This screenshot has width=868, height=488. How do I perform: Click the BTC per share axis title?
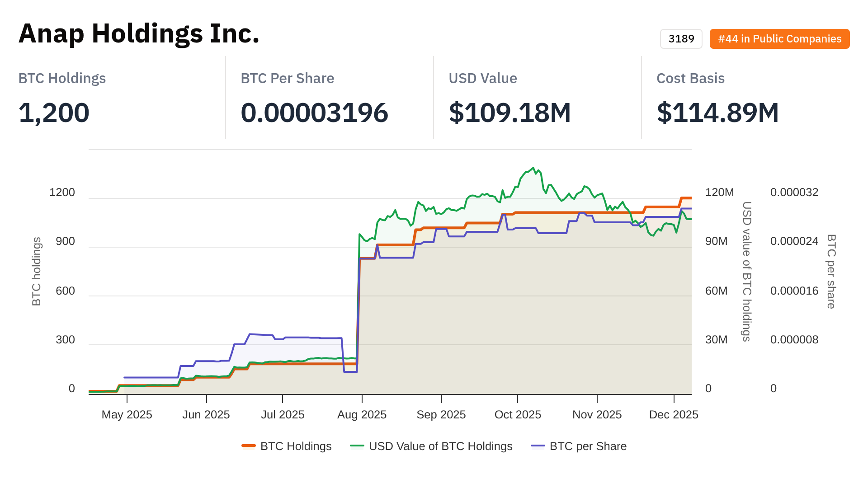[x=831, y=271]
